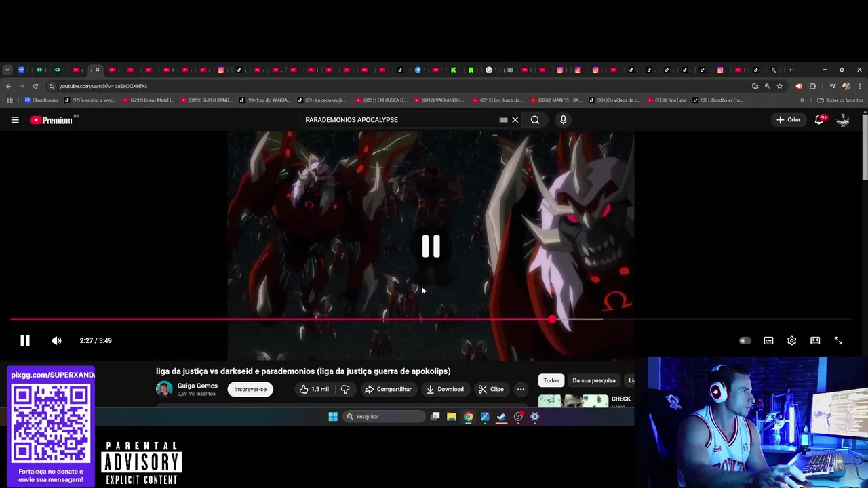Open OBS Studio from the taskbar
This screenshot has width=868, height=488.
[x=518, y=417]
